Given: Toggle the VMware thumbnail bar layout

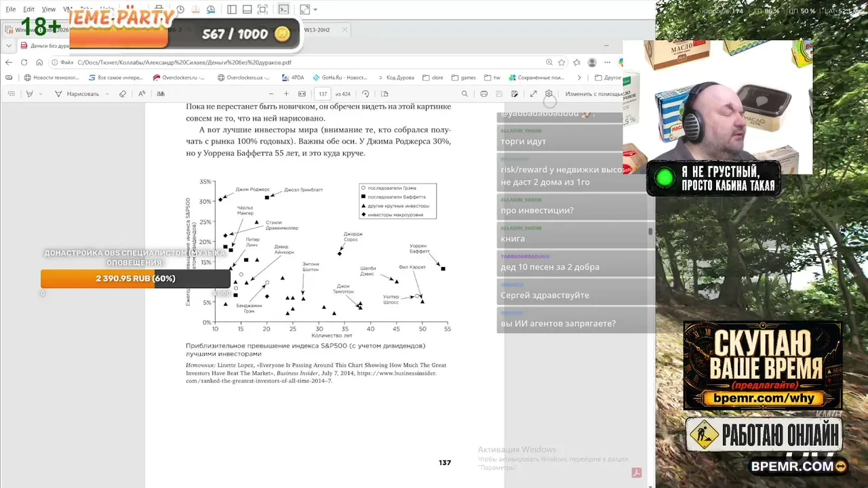Looking at the screenshot, I should click(x=247, y=9).
